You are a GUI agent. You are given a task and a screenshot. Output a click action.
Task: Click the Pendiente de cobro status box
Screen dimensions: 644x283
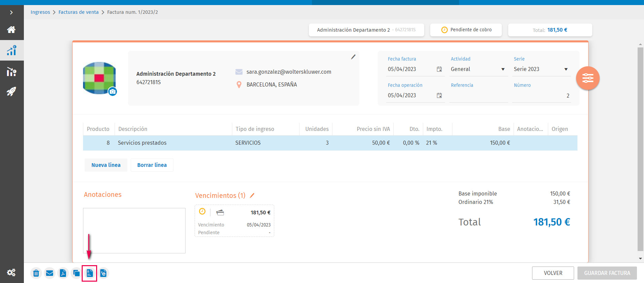466,30
